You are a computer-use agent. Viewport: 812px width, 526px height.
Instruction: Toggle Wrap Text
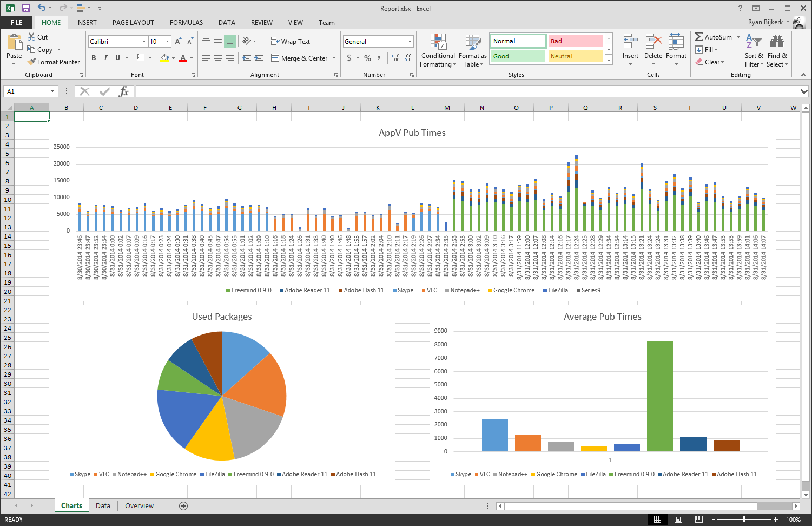[291, 41]
